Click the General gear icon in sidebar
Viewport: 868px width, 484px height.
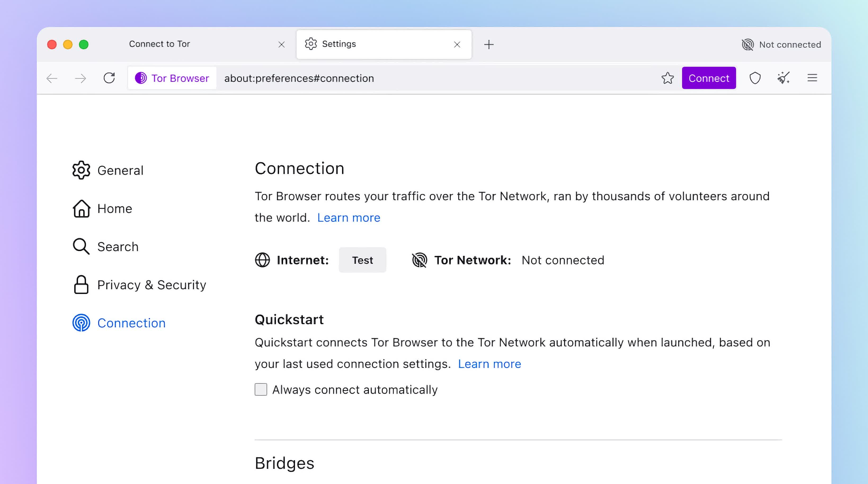tap(81, 170)
